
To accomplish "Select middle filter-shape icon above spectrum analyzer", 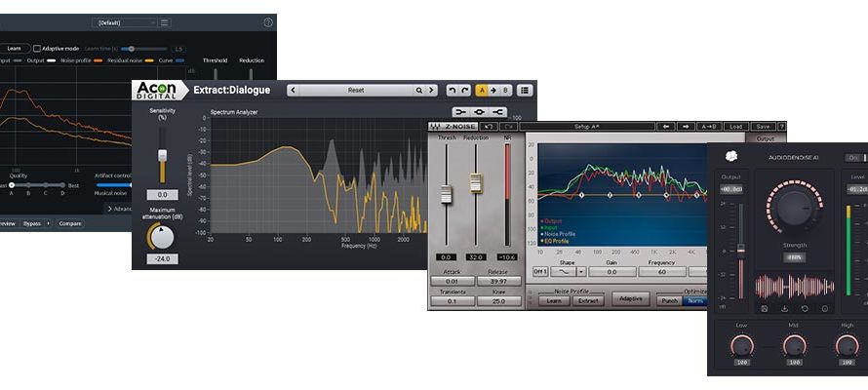I will click(480, 112).
